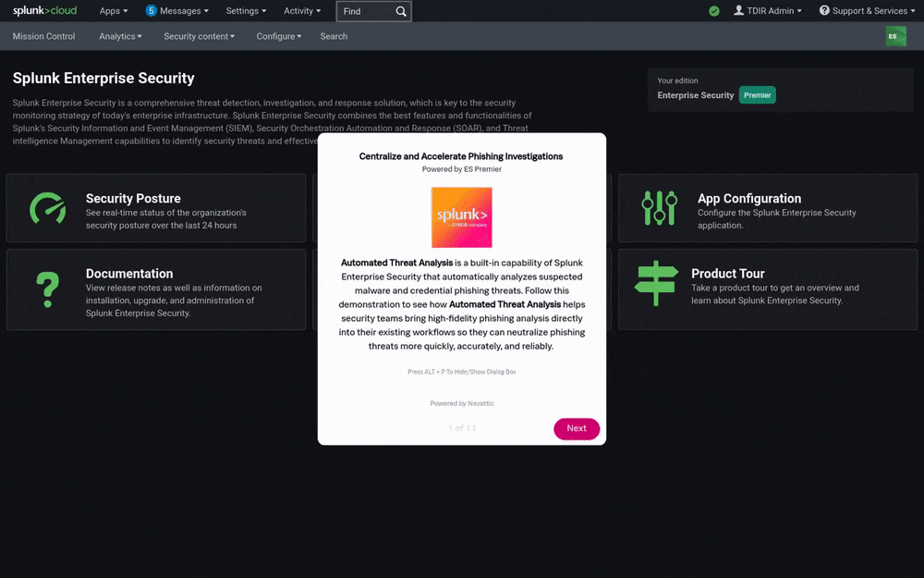Click the App Configuration sliders icon

[x=660, y=208]
